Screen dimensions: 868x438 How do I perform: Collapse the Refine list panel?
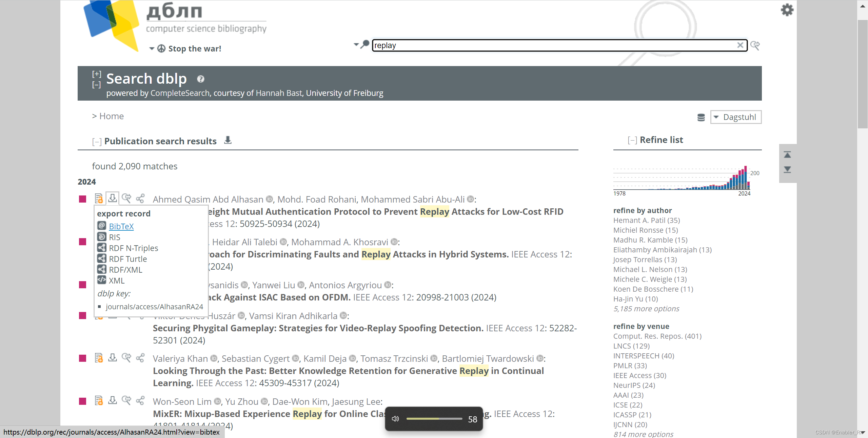pos(632,140)
